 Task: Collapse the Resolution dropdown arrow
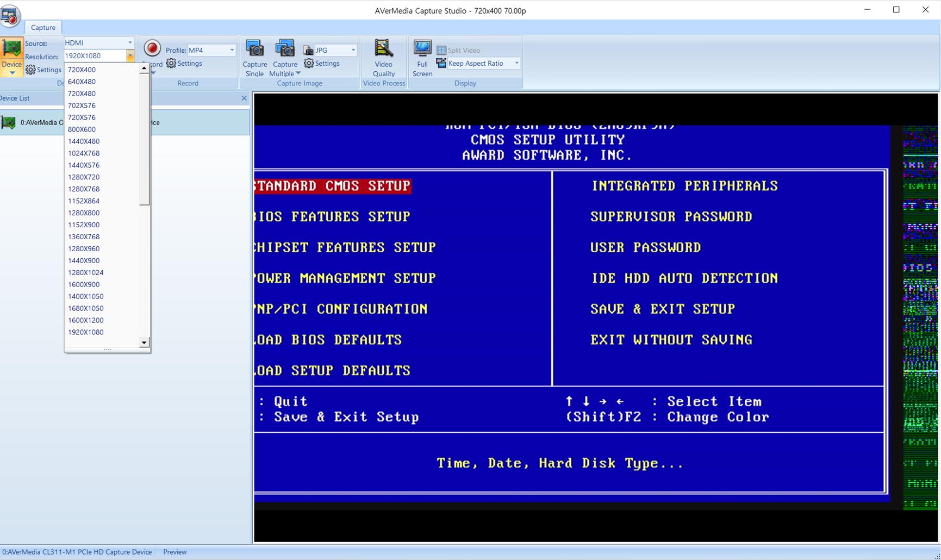coord(130,55)
